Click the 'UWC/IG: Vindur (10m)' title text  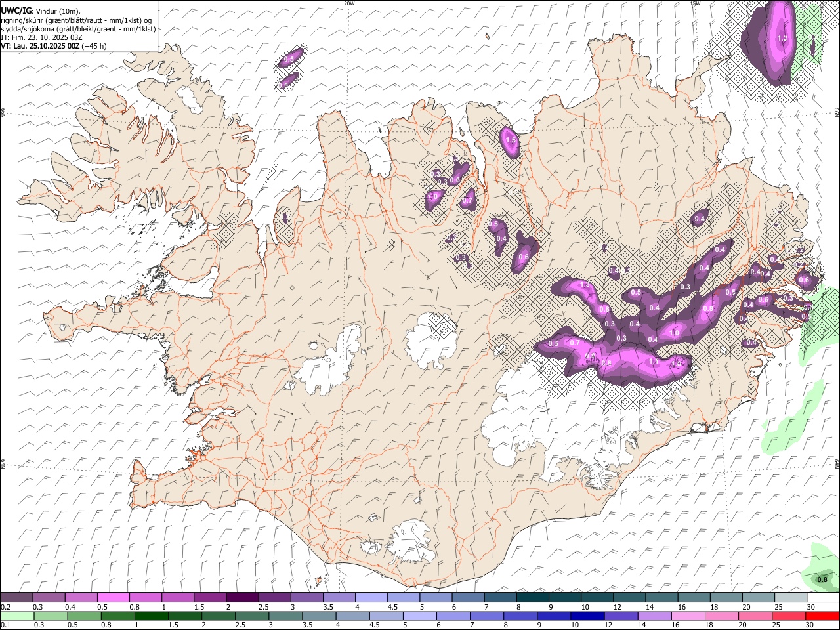(x=41, y=10)
